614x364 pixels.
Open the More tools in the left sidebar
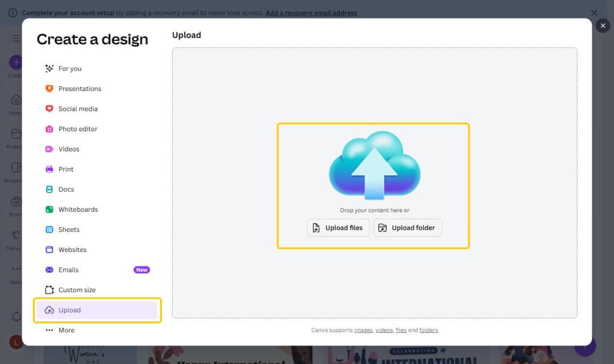[x=15, y=272]
